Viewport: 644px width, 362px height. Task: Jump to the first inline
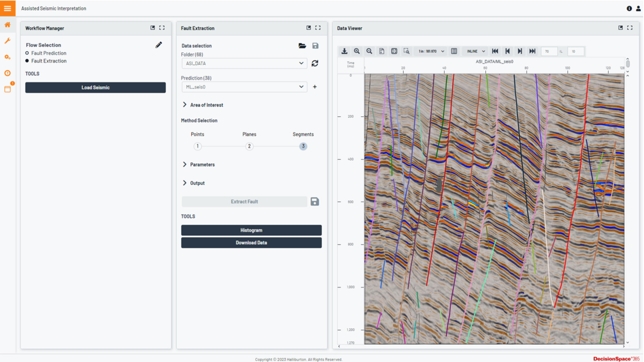(495, 51)
